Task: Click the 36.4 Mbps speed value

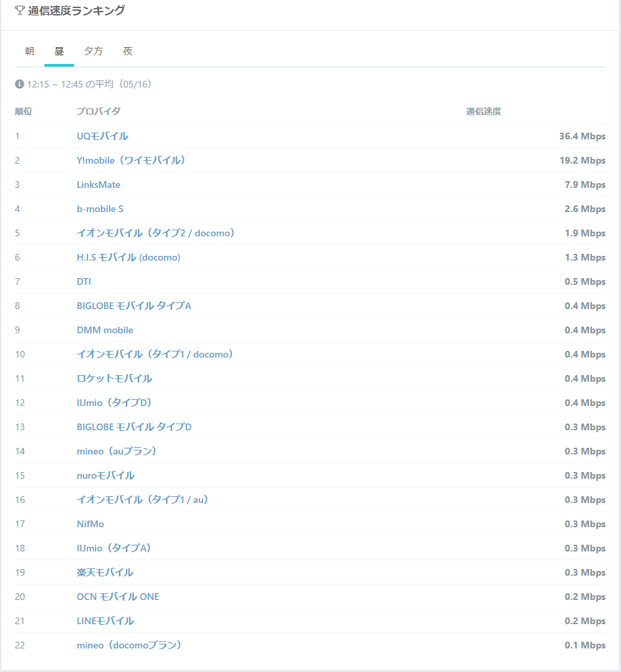Action: click(x=582, y=136)
